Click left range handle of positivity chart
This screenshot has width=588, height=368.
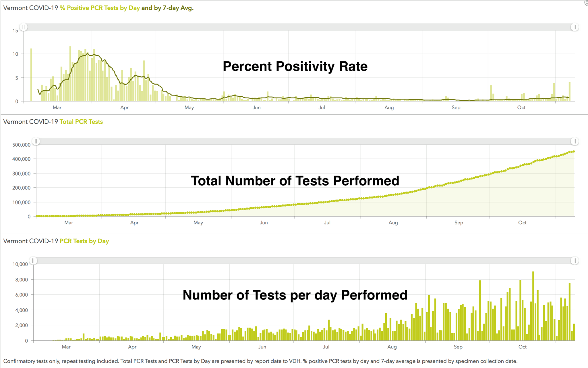[x=24, y=27]
